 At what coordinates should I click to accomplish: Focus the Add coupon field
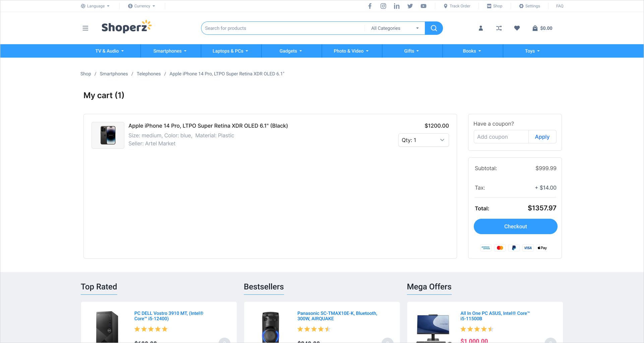[501, 137]
